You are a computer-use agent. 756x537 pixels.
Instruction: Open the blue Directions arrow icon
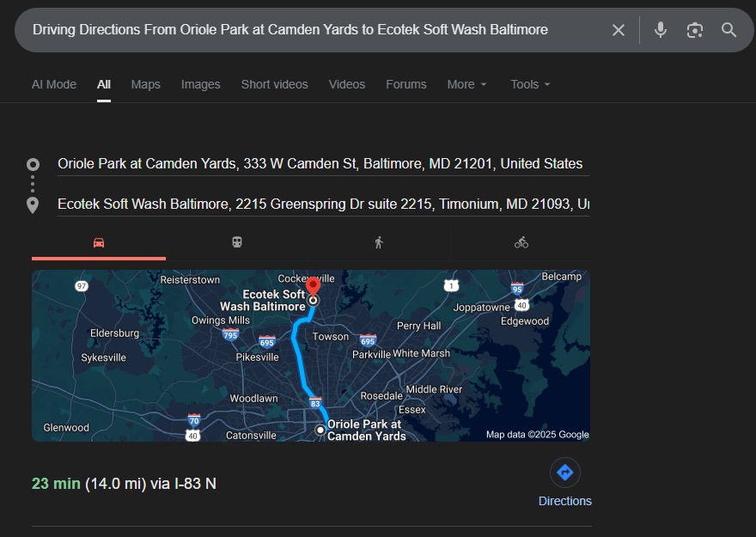(564, 473)
